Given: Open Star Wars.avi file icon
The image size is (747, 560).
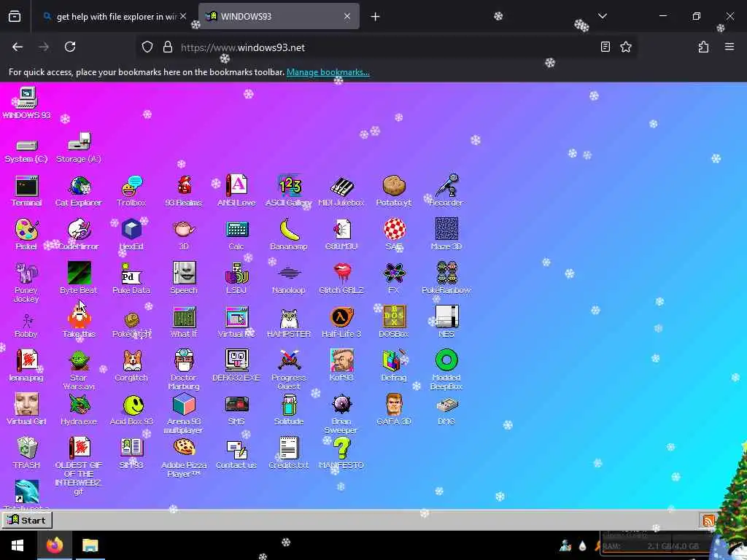Looking at the screenshot, I should (x=79, y=370).
